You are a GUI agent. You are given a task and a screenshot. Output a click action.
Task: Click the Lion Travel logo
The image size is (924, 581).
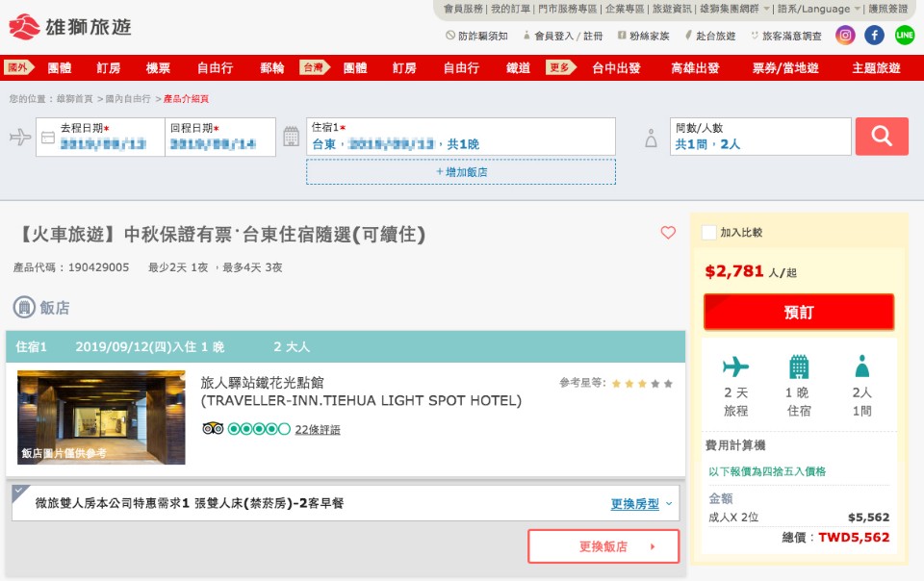70,27
